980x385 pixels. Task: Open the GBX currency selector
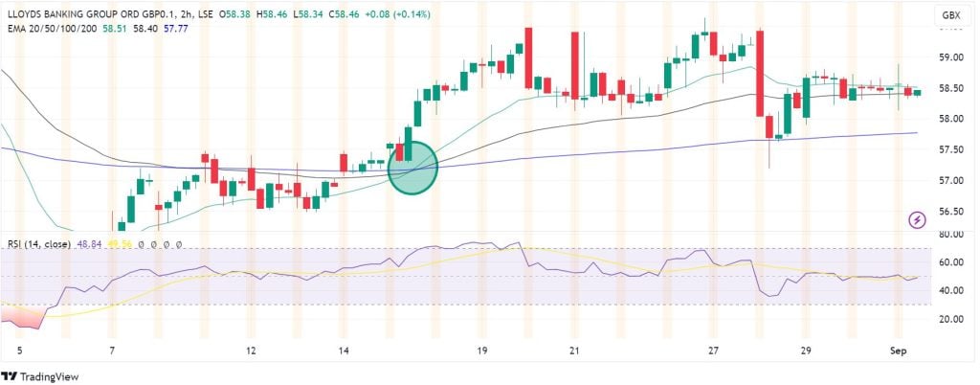pyautogui.click(x=950, y=16)
